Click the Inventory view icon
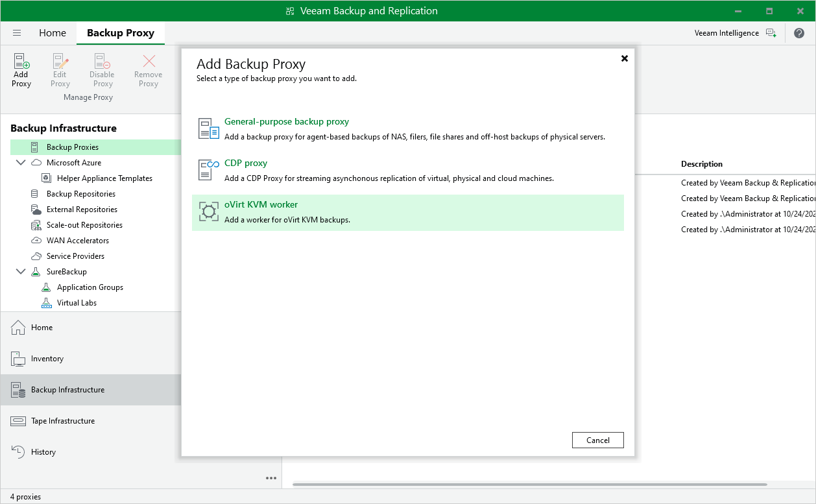Screen dimensions: 816x504 tap(18, 359)
